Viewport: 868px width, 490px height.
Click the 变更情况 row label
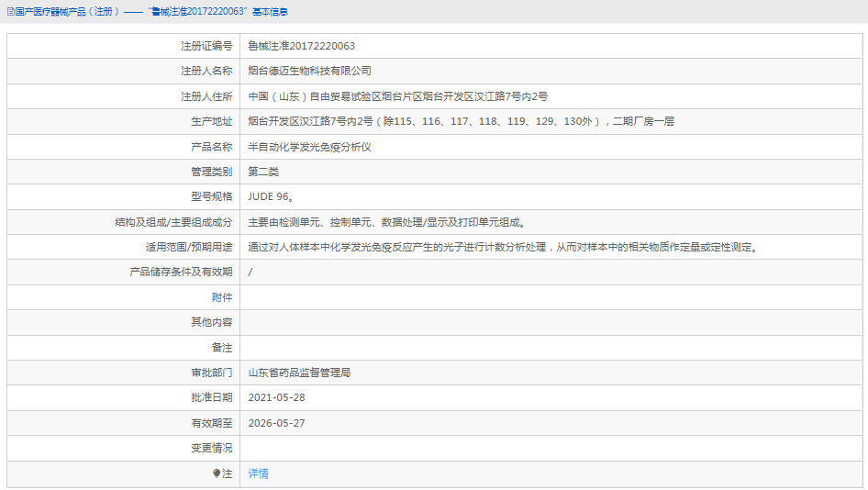point(211,448)
